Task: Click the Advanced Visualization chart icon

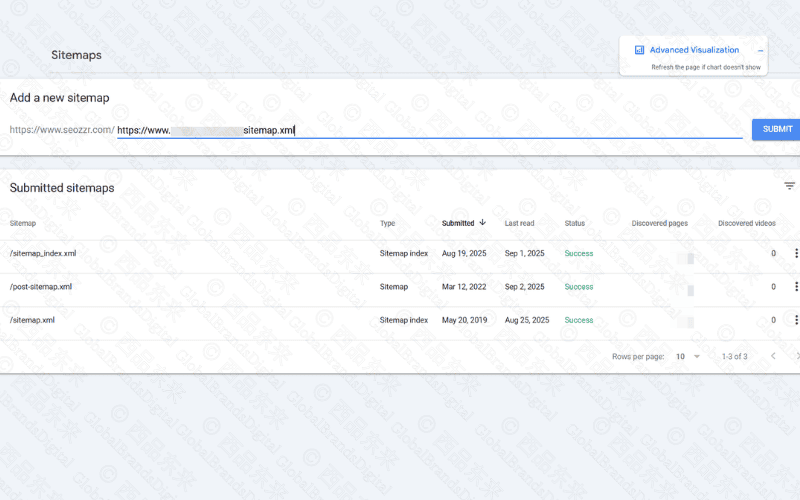Action: point(639,50)
